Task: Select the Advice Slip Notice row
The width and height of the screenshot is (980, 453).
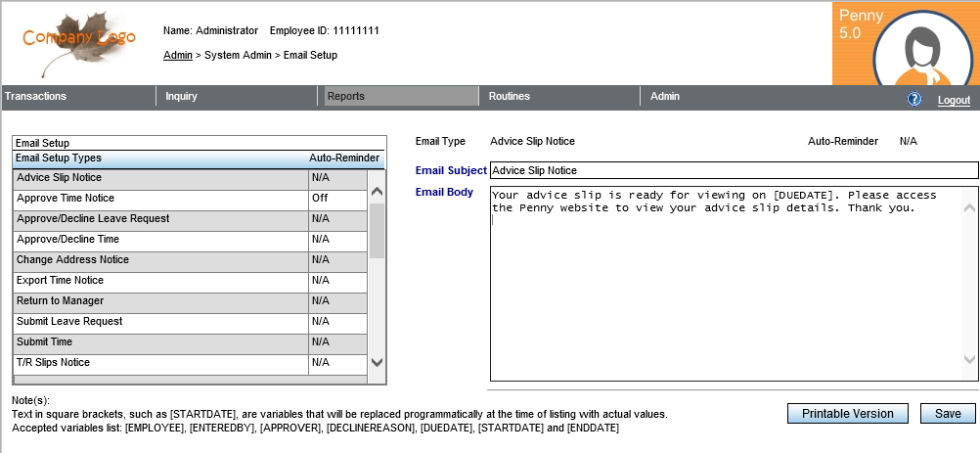Action: tap(190, 178)
